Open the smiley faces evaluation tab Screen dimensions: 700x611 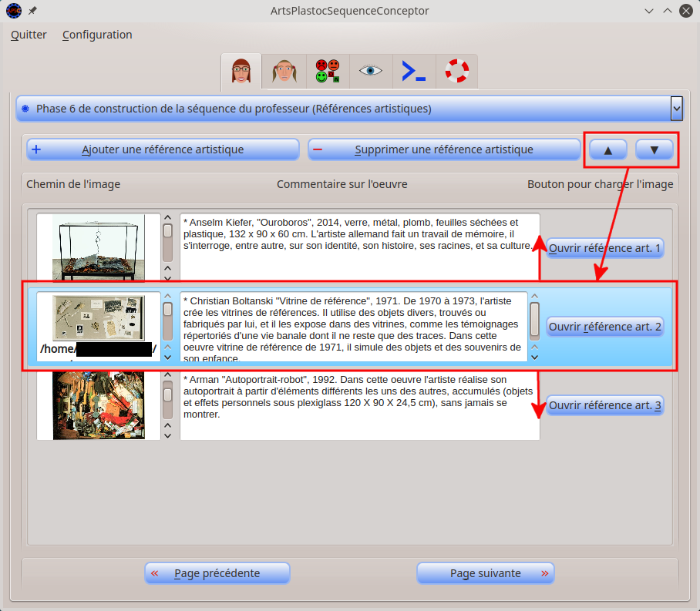pyautogui.click(x=328, y=72)
